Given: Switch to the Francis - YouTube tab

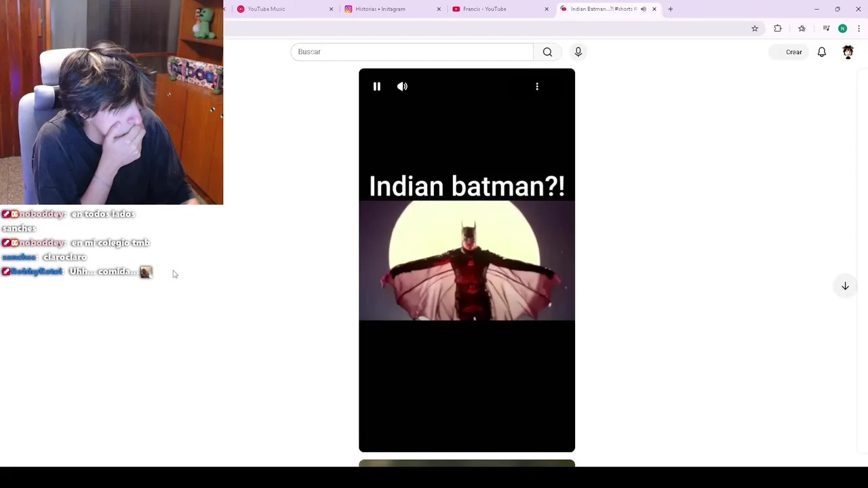Looking at the screenshot, I should (x=495, y=9).
